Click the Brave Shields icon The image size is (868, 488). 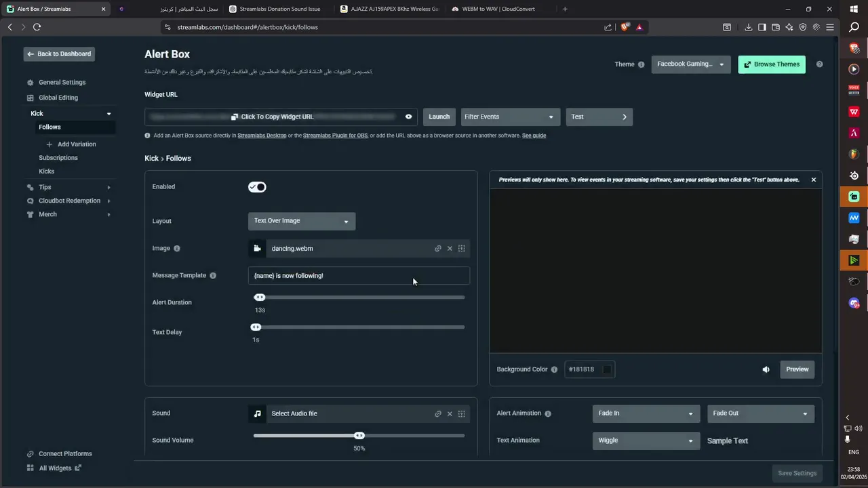pos(625,27)
